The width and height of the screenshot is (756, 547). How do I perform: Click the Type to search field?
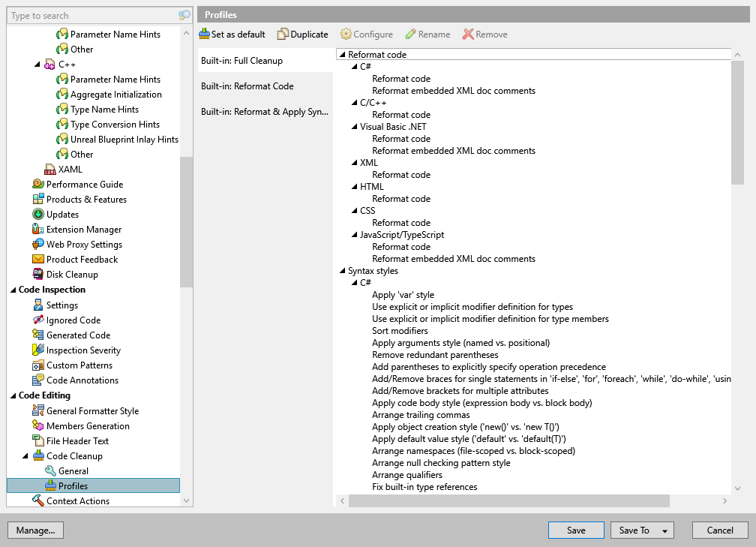[90, 15]
